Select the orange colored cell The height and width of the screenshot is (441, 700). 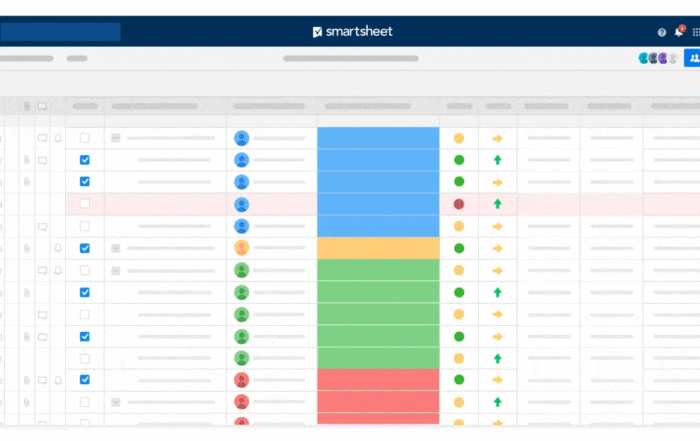coord(378,248)
